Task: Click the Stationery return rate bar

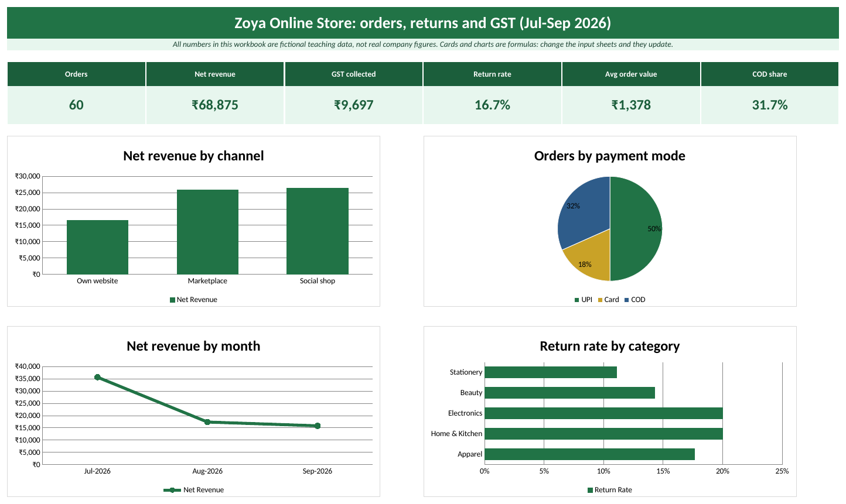Action: (551, 372)
